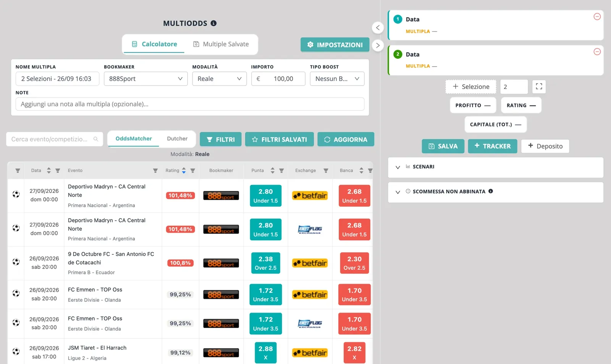Image resolution: width=611 pixels, height=364 pixels.
Task: Click the Data column sort arrows
Action: (48, 170)
